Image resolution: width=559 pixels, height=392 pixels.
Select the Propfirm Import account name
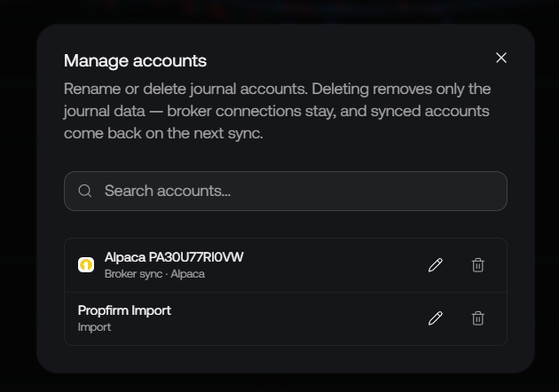click(124, 310)
